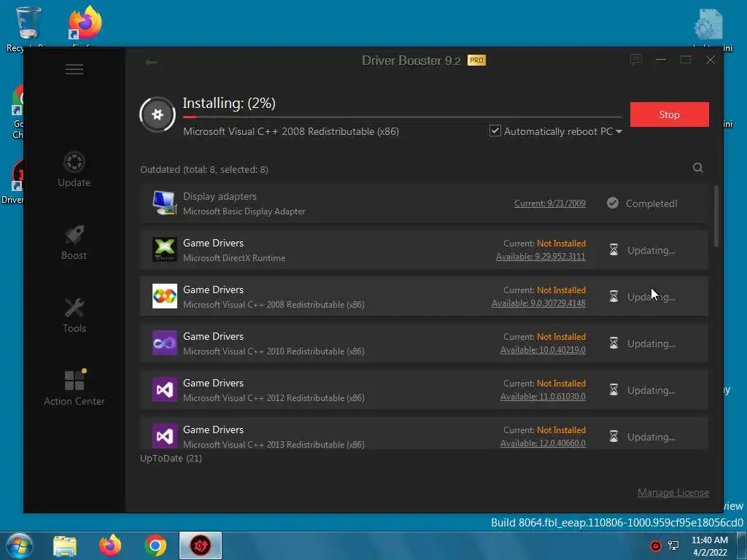Click the Visual C++ 2008 Redistributable icon
The height and width of the screenshot is (560, 747).
click(164, 296)
